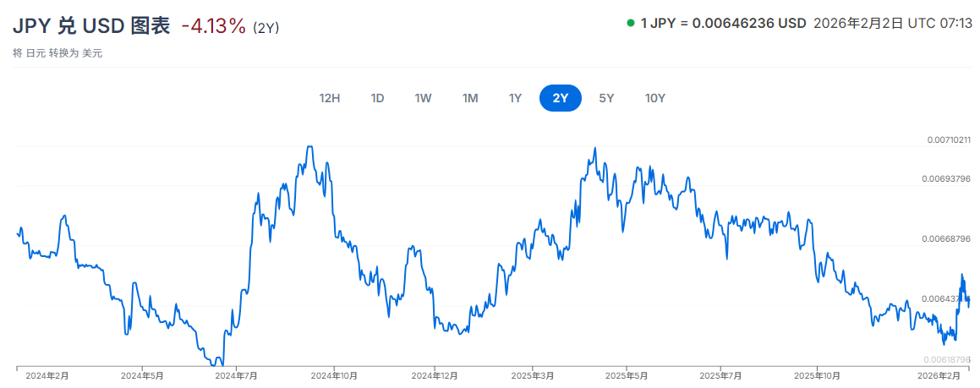Show the 1M chart period

(470, 98)
